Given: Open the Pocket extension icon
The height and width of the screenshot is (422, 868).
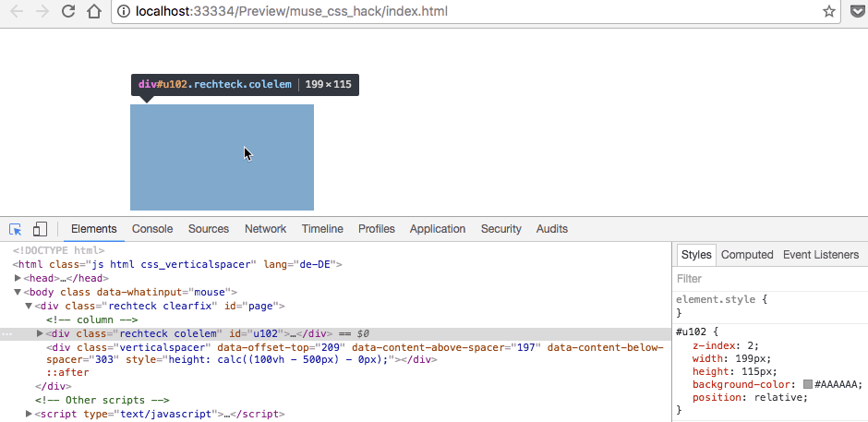Looking at the screenshot, I should (857, 11).
